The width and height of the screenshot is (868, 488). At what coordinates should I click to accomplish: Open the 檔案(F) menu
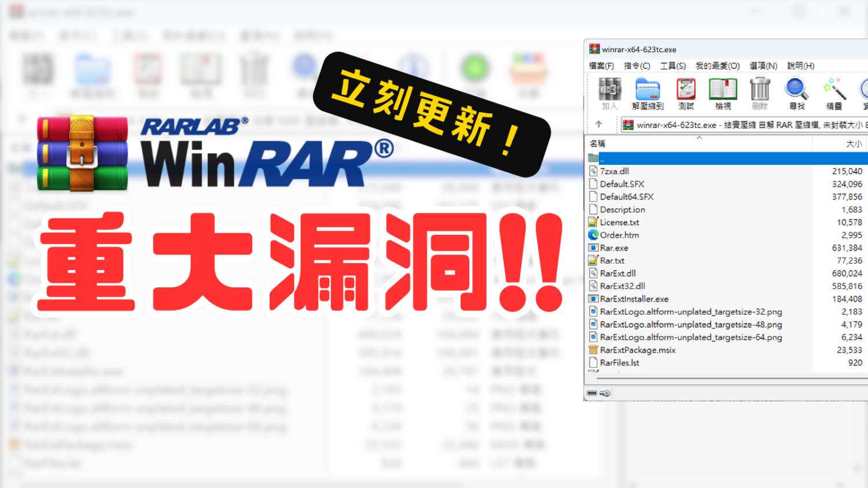(601, 66)
